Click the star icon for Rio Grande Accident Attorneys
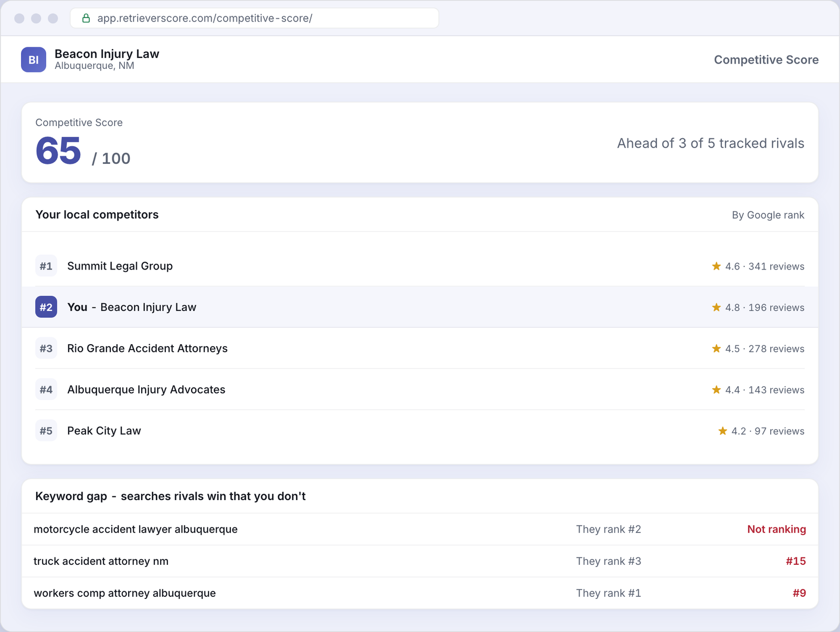 pos(716,348)
